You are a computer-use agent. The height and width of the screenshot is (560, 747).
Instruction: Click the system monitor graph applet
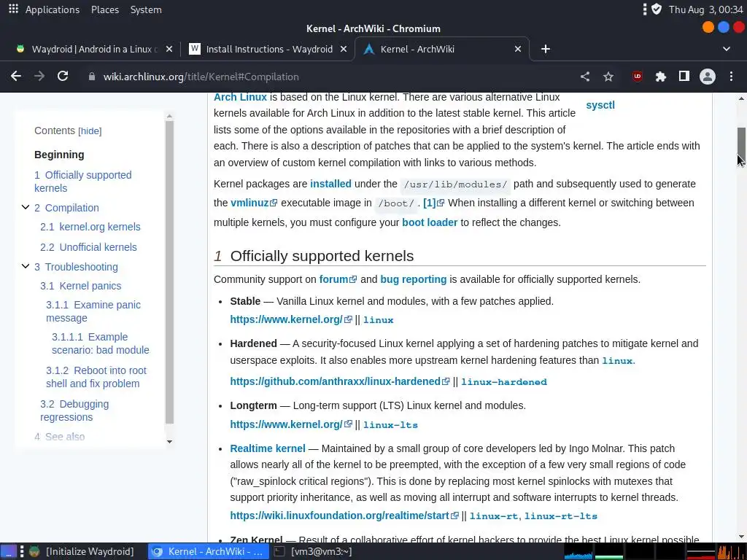tap(654, 552)
